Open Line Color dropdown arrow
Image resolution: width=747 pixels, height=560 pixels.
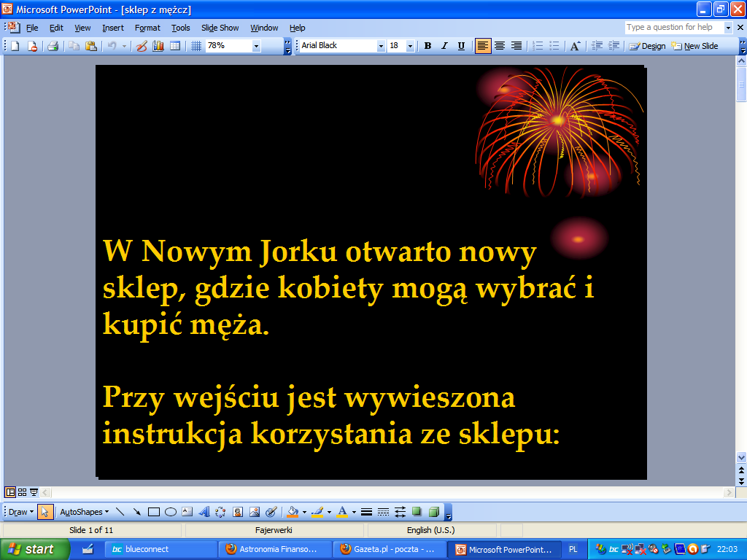pyautogui.click(x=329, y=513)
